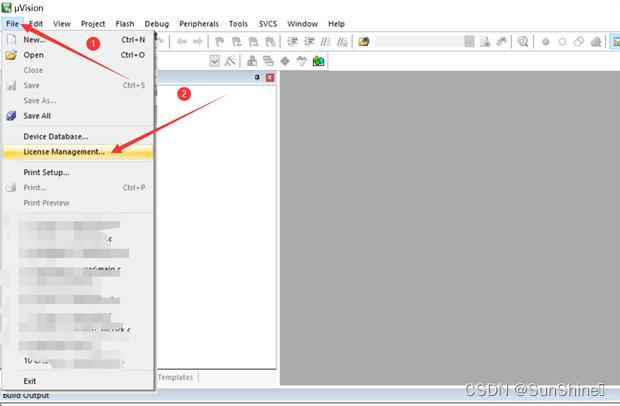Click the Find text toolbar icon
The width and height of the screenshot is (620, 406).
(485, 42)
